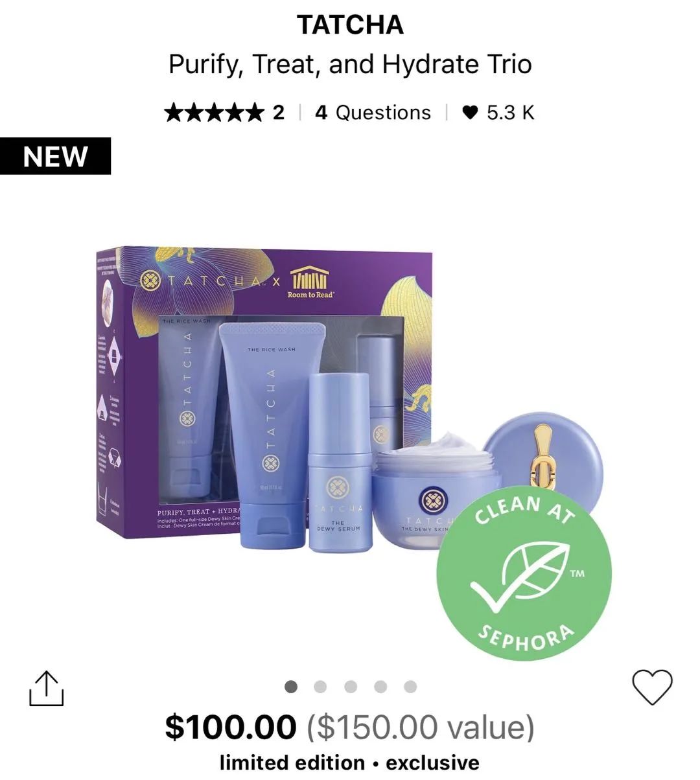The height and width of the screenshot is (780, 700).
Task: Tap the NEW badge label
Action: pyautogui.click(x=55, y=156)
